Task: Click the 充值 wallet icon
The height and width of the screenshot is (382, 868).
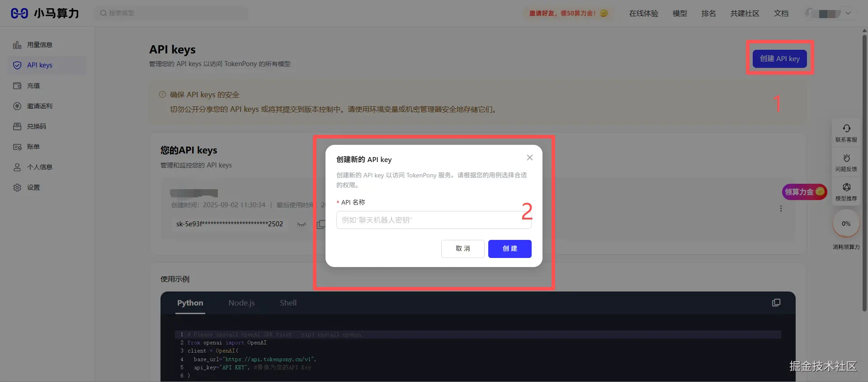Action: [x=17, y=86]
